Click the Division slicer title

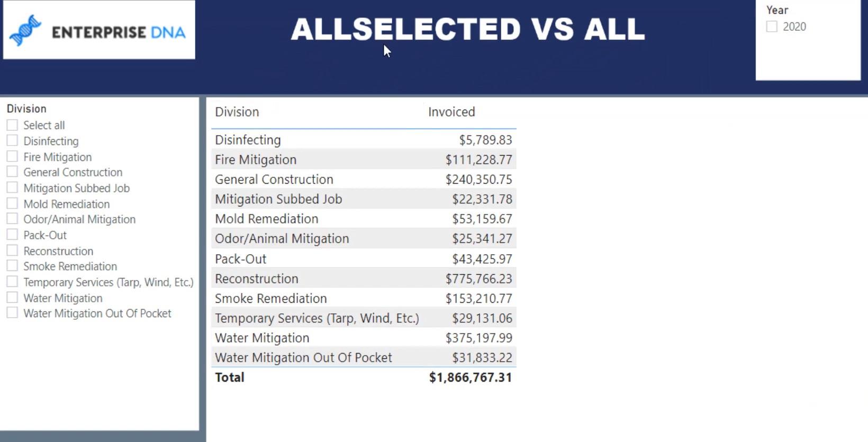click(x=26, y=109)
